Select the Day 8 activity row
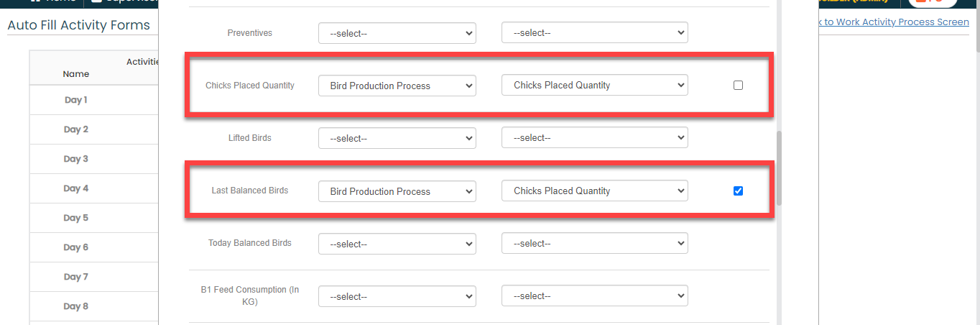 point(75,306)
